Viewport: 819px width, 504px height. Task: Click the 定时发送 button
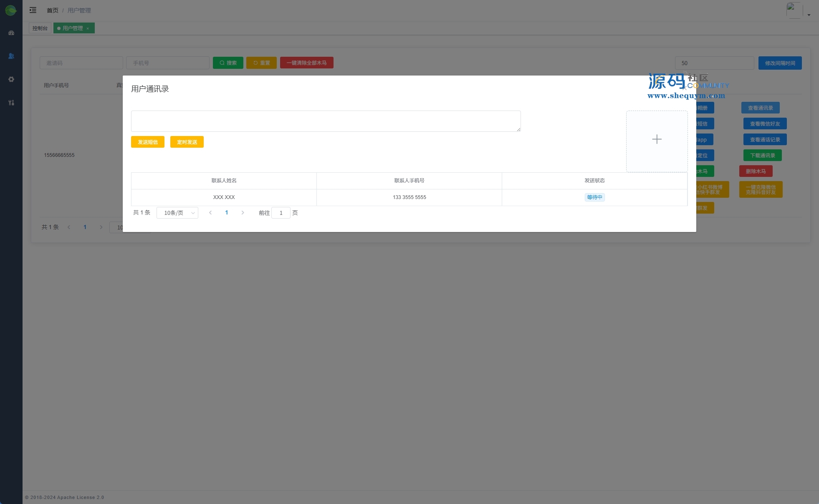187,142
